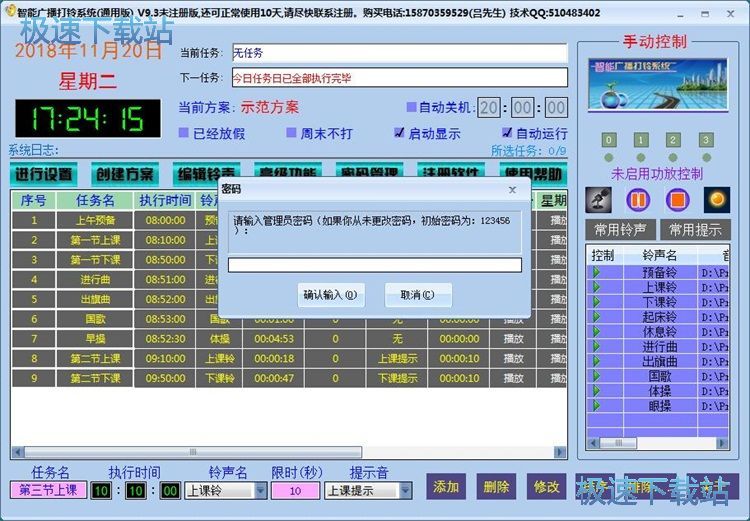Image resolution: width=750 pixels, height=521 pixels.
Task: Select task row 第一节上课
Action: point(95,240)
